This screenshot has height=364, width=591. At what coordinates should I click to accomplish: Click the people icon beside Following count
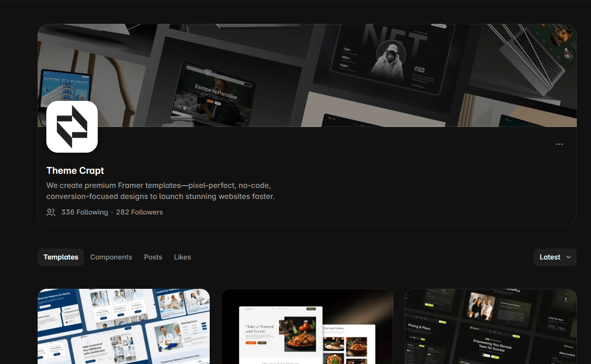pos(51,212)
